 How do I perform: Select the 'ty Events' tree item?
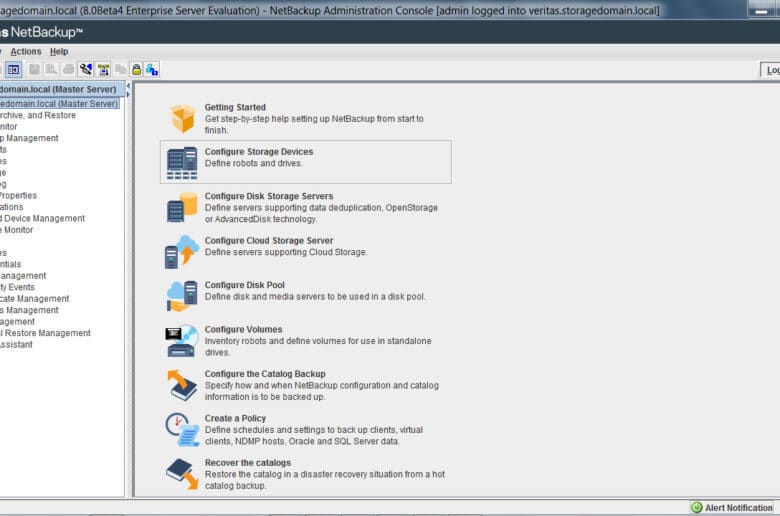(17, 287)
